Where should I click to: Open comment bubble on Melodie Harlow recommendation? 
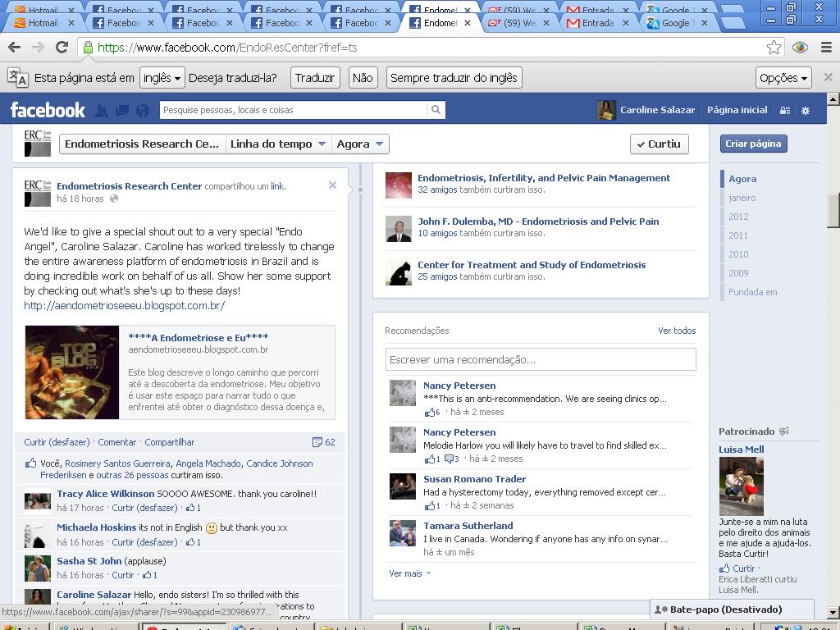(x=452, y=459)
